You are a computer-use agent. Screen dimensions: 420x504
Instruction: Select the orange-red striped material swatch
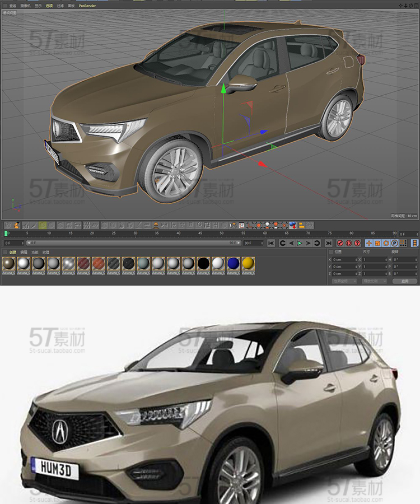[x=99, y=264]
